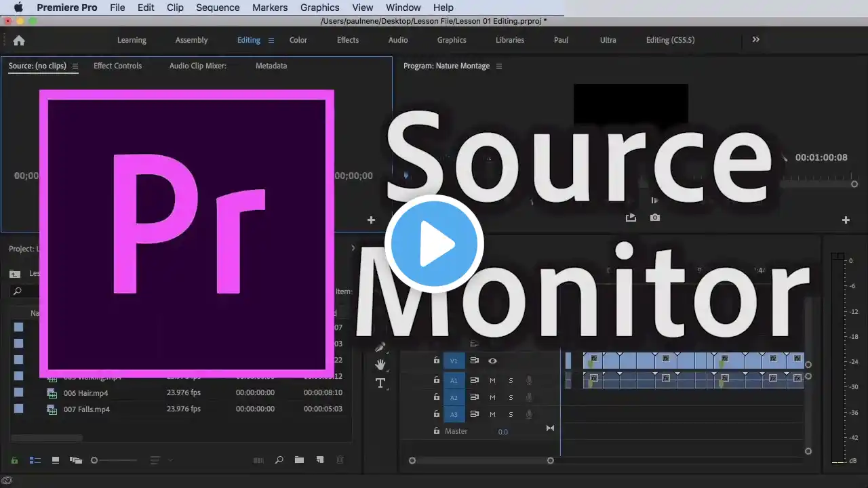Open the Program monitor Button Editor plus
868x488 pixels.
[x=846, y=220]
